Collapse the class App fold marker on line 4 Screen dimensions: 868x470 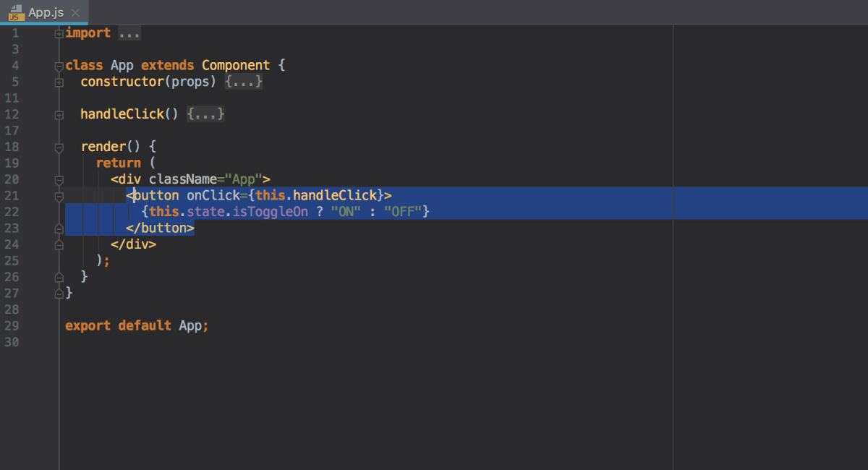pos(59,66)
